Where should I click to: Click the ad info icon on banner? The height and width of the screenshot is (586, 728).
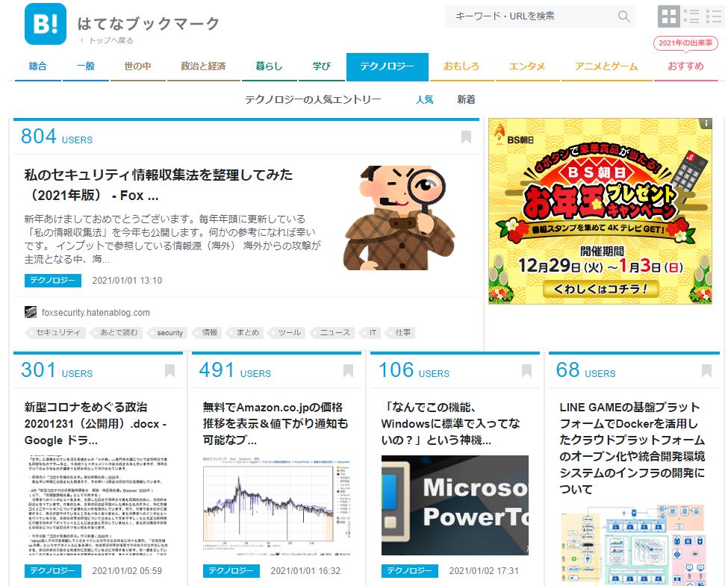pyautogui.click(x=706, y=123)
